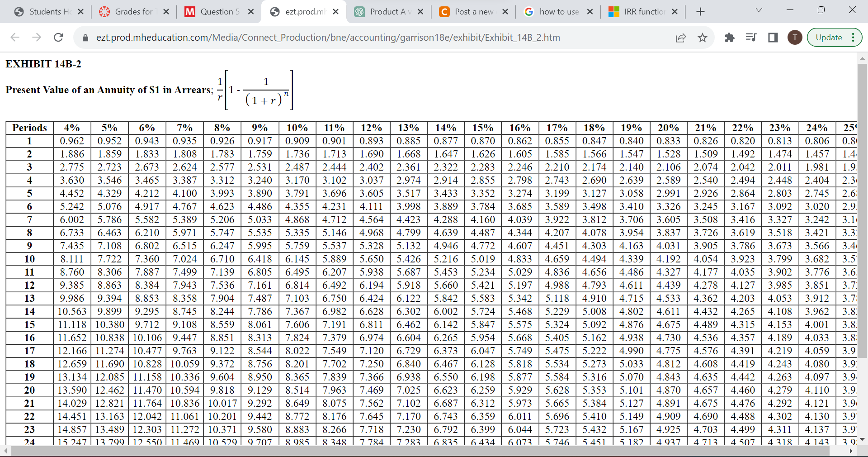
Task: Open the reading list panel icon
Action: [x=750, y=38]
